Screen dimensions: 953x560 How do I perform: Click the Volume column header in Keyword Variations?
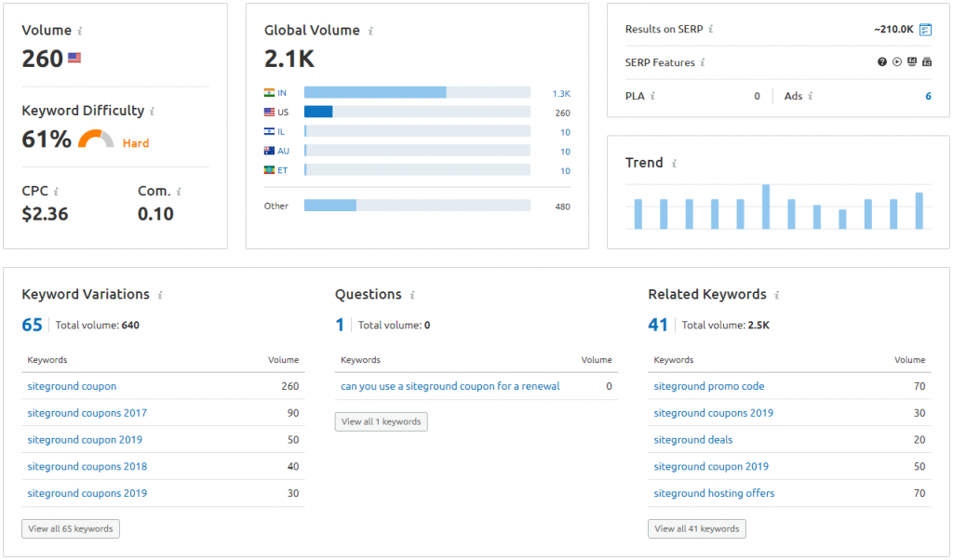(x=283, y=360)
